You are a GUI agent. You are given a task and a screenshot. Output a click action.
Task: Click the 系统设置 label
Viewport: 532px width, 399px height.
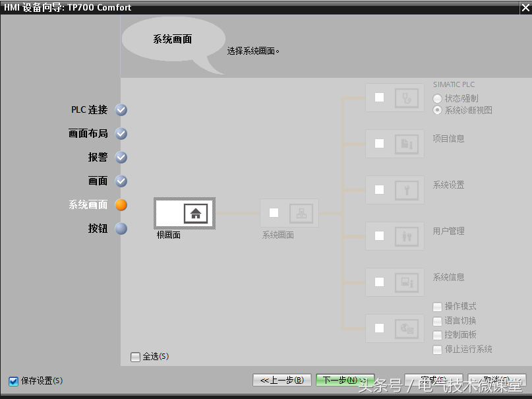pos(448,185)
